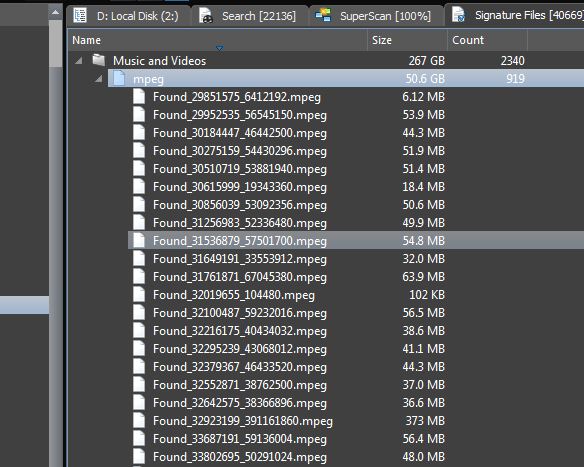The width and height of the screenshot is (584, 467).
Task: Collapse the Music and Videos tree node
Action: (79, 60)
